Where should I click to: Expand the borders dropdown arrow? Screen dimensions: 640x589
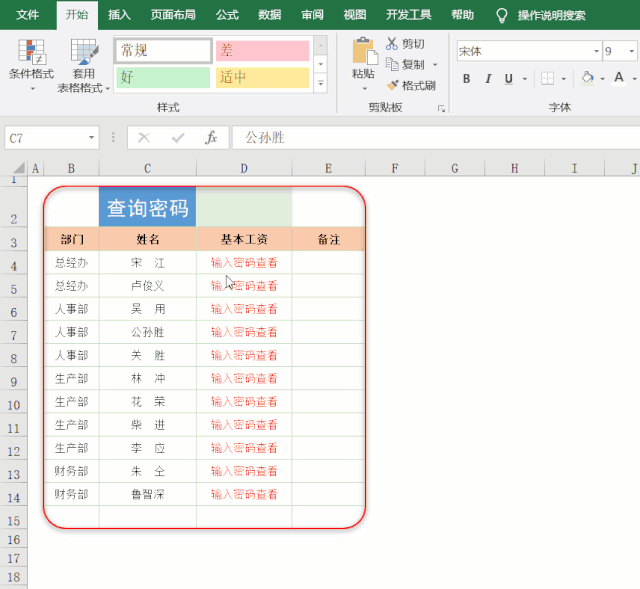tap(564, 79)
